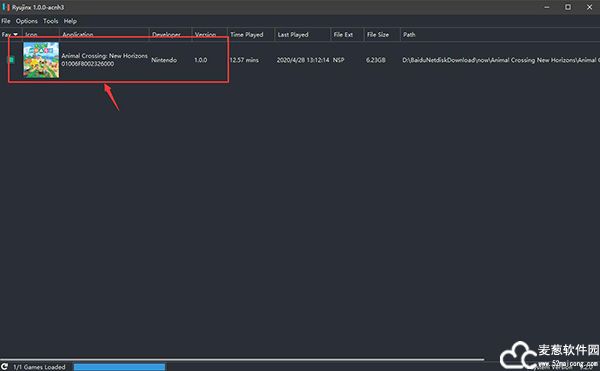Close the Ryujinx window

click(x=589, y=7)
